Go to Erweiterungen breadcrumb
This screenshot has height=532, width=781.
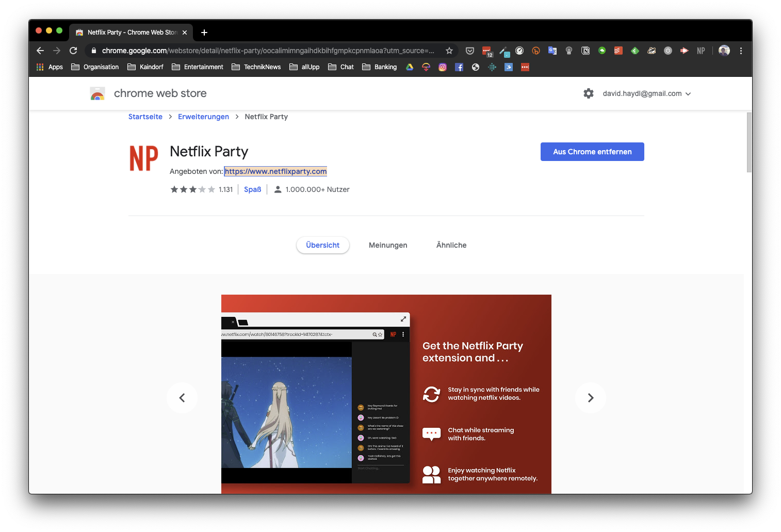203,117
